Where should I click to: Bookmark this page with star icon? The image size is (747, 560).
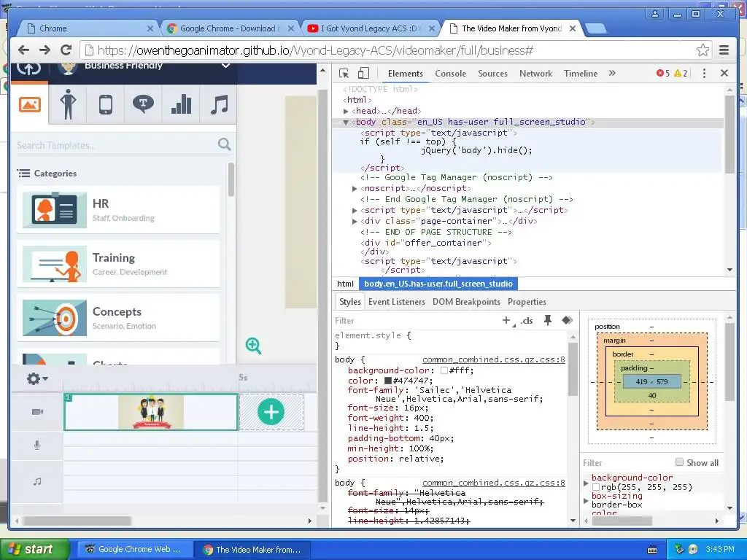pyautogui.click(x=703, y=50)
